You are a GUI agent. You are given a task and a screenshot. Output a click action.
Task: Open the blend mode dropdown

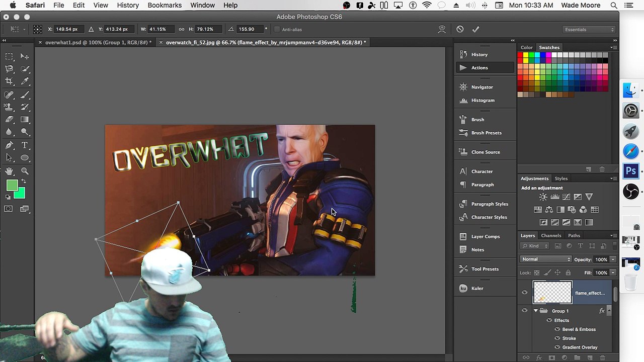click(x=546, y=259)
